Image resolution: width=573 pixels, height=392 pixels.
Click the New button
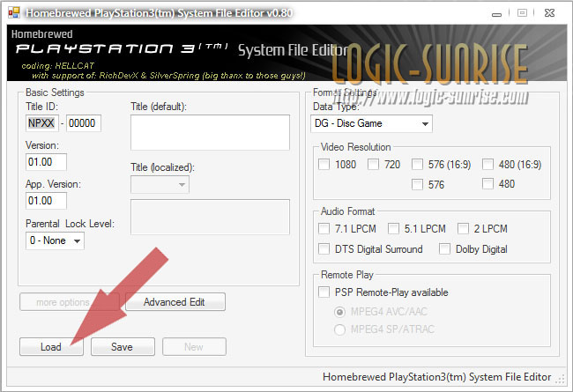[x=194, y=346]
